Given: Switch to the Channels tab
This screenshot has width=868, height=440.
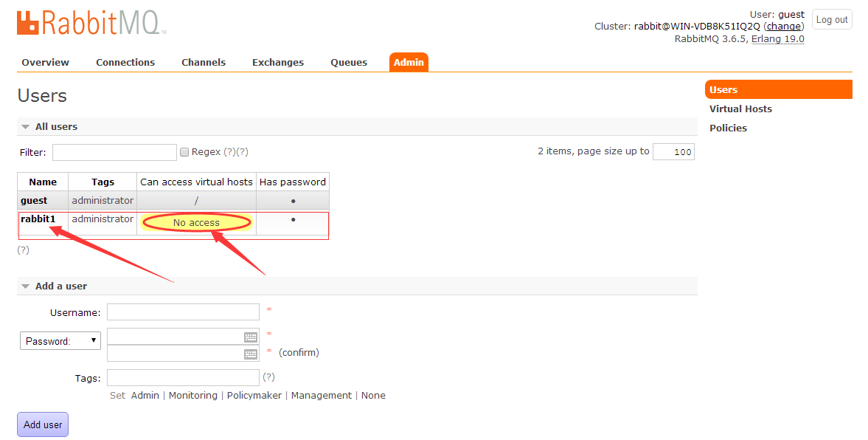Looking at the screenshot, I should tap(204, 63).
